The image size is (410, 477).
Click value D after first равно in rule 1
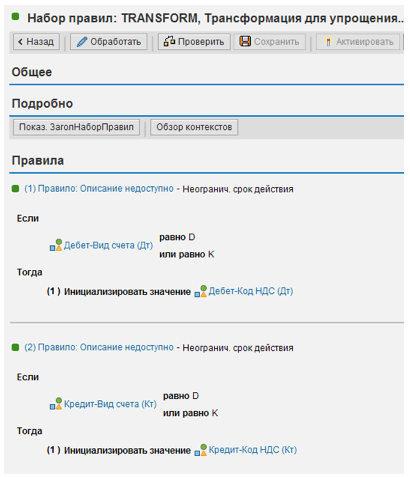[x=192, y=237]
